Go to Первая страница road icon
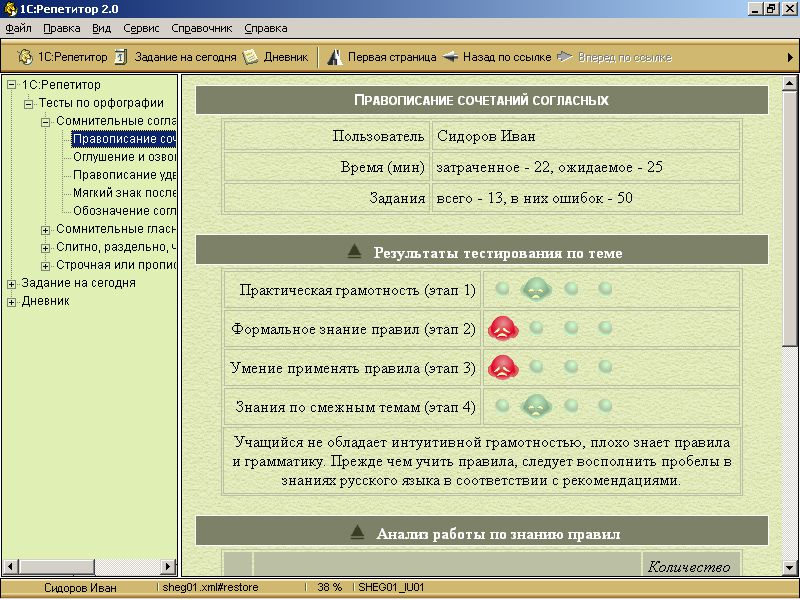The width and height of the screenshot is (800, 600). click(x=336, y=57)
